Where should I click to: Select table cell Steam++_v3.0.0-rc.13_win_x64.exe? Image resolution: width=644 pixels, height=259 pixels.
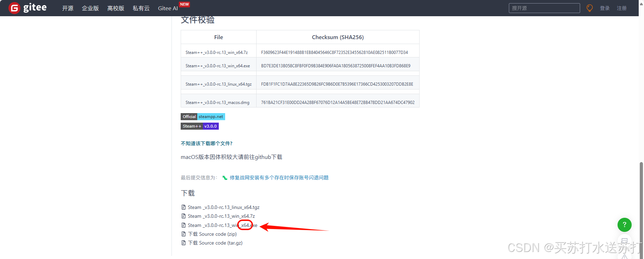218,64
